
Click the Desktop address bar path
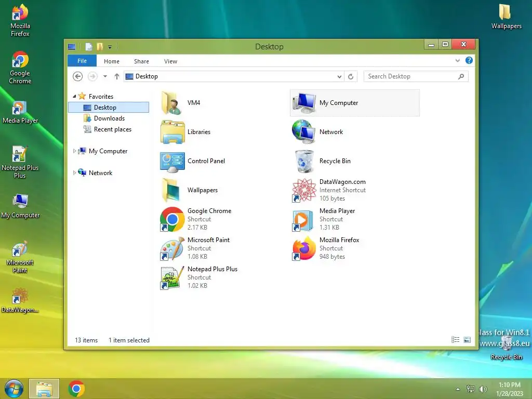147,76
